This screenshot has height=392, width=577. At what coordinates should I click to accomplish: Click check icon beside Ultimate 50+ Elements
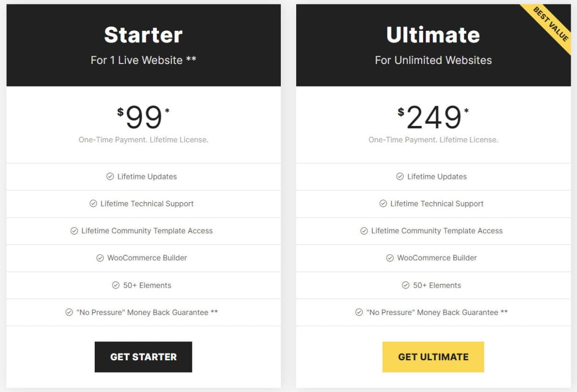pyautogui.click(x=406, y=285)
